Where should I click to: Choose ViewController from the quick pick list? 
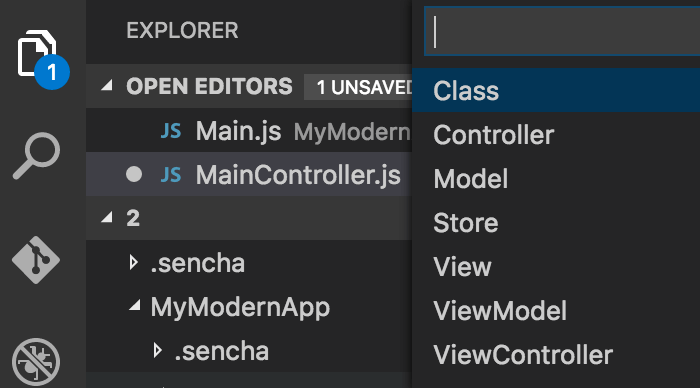pyautogui.click(x=556, y=355)
